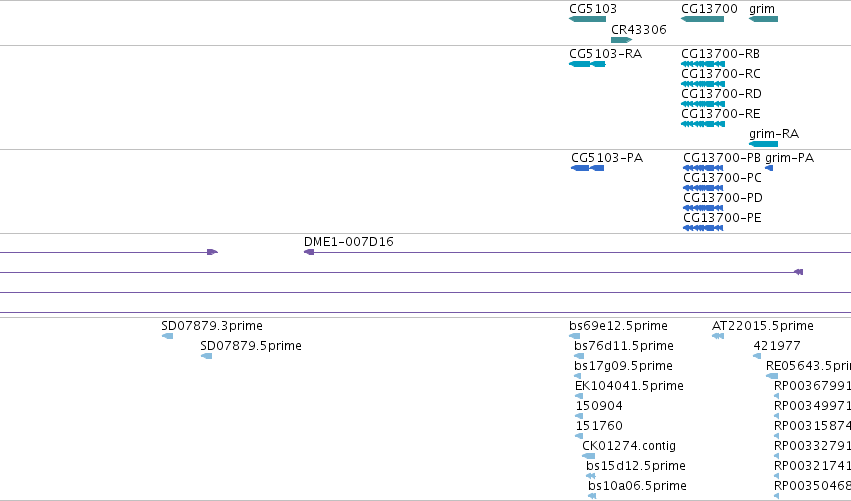851x501 pixels.
Task: Click the CR43306 right-pointing gene glyph
Action: click(621, 40)
